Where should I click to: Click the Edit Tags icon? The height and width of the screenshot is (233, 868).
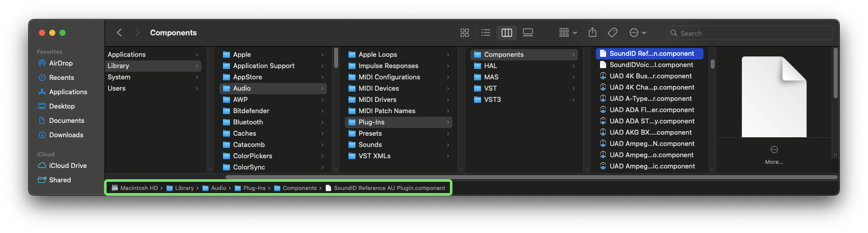612,33
